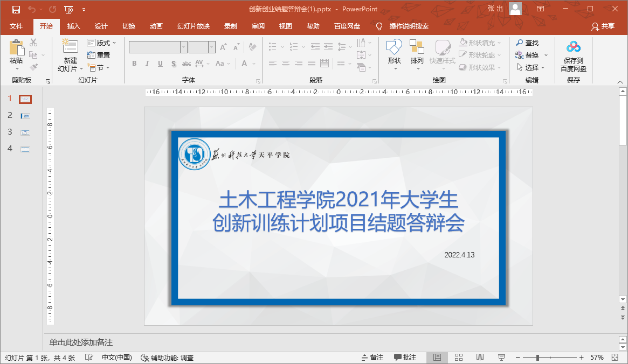This screenshot has height=364, width=628.
Task: Click the 重置 reset button
Action: [x=99, y=55]
